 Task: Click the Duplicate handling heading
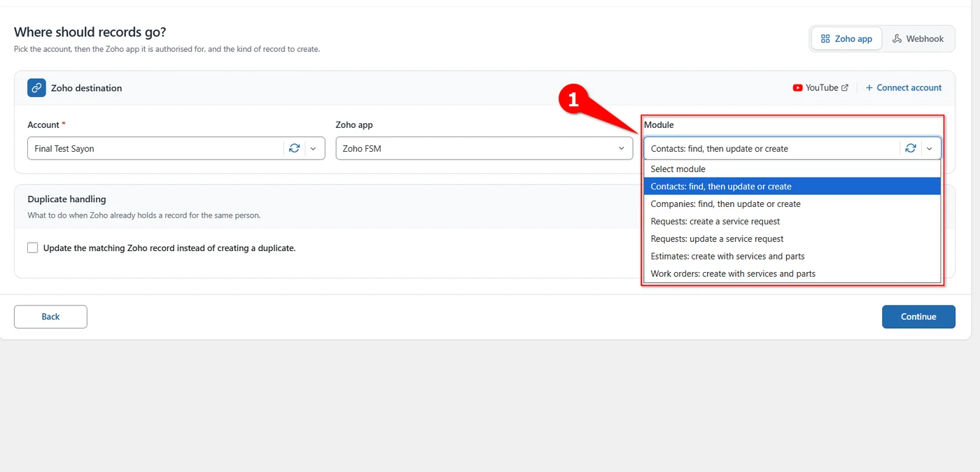coord(66,199)
